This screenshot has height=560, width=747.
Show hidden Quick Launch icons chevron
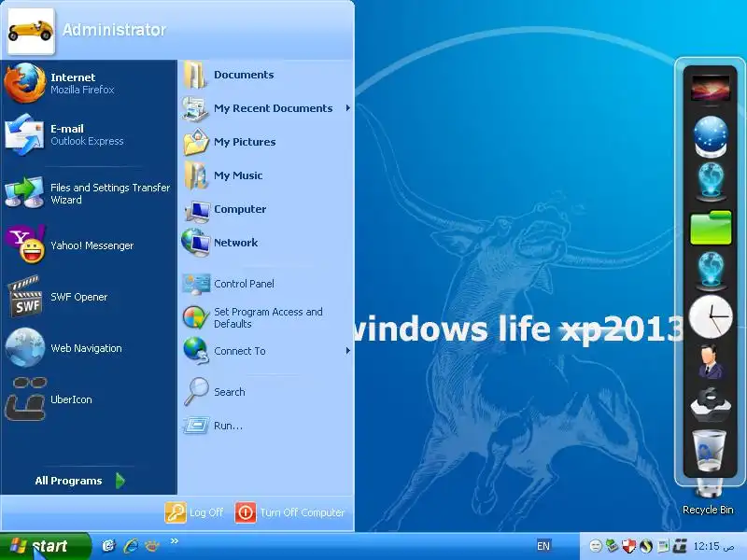pyautogui.click(x=175, y=541)
